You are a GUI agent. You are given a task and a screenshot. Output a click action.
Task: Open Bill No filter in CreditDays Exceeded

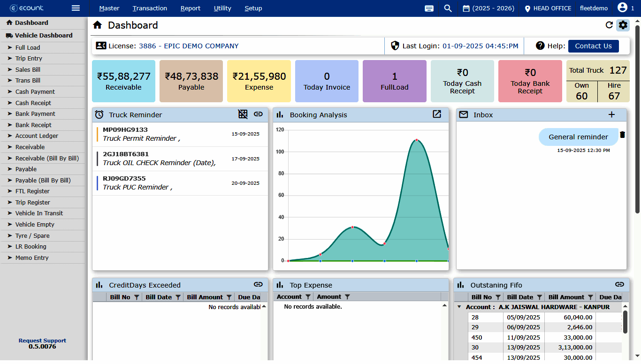137,297
